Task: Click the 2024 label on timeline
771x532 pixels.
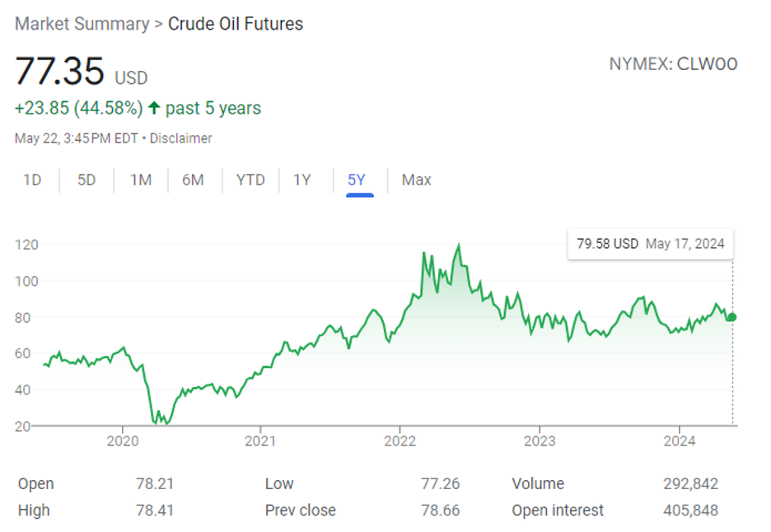Action: tap(679, 440)
